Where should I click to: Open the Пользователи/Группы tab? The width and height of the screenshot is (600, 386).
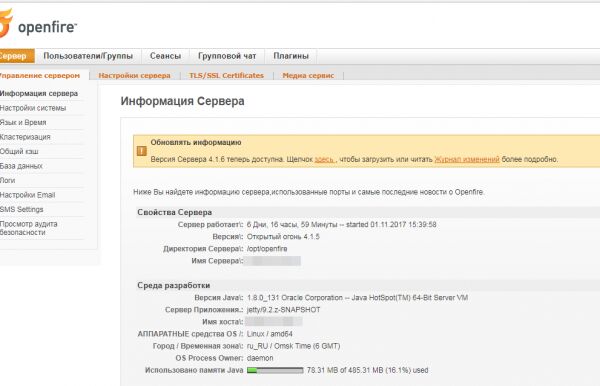coord(88,56)
